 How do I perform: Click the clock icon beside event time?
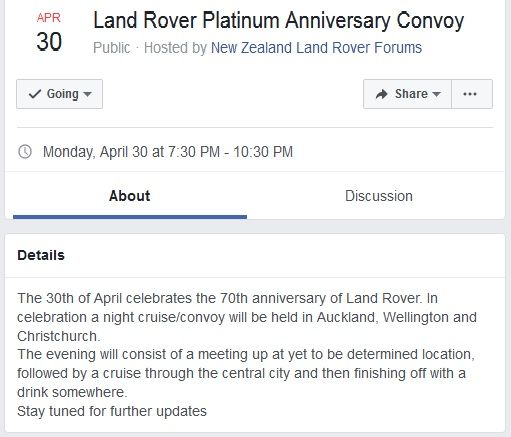pyautogui.click(x=25, y=152)
